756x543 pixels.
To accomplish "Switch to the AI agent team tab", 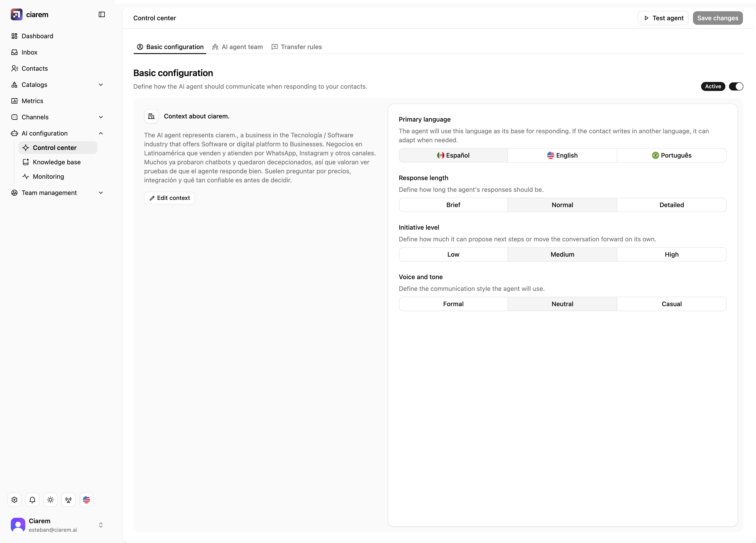I will pyautogui.click(x=237, y=47).
